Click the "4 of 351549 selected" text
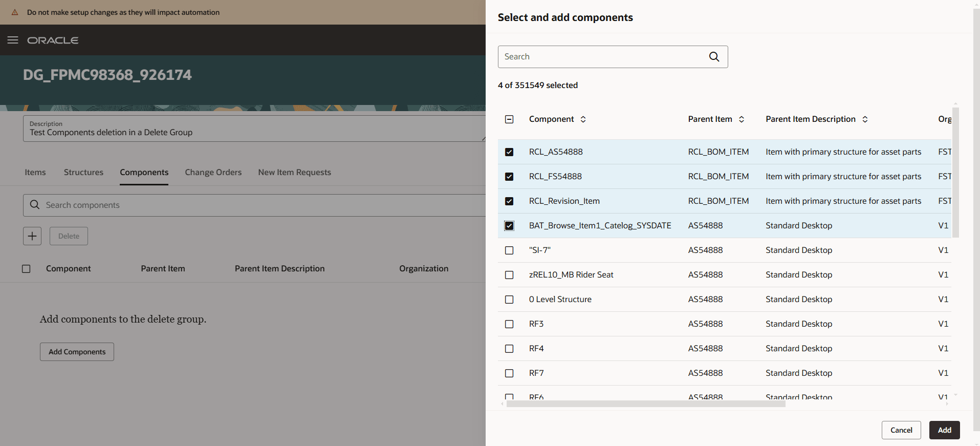 coord(538,86)
